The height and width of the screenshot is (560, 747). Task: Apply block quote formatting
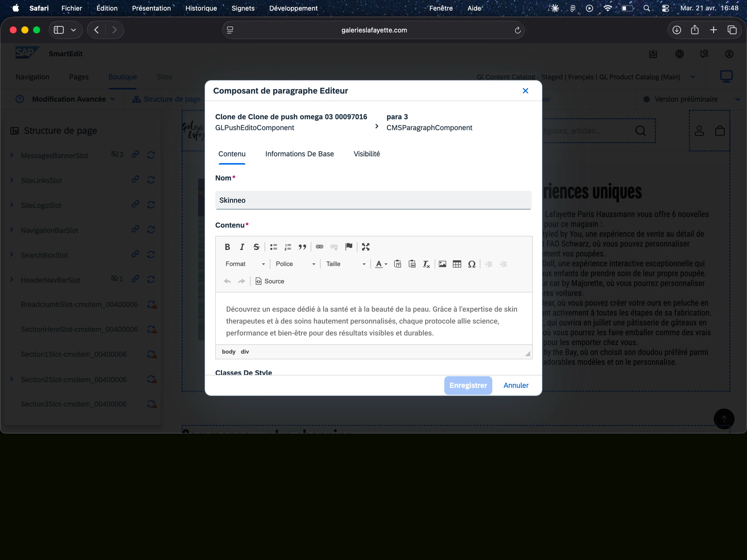(x=302, y=247)
